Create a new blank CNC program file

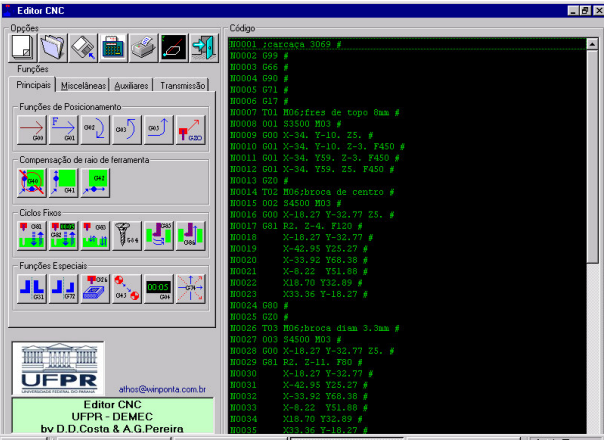point(22,48)
